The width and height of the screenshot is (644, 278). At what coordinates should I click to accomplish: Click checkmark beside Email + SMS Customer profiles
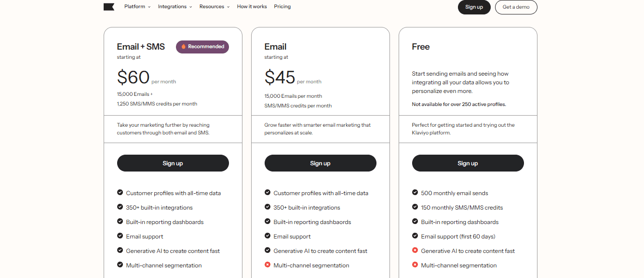coord(120,192)
